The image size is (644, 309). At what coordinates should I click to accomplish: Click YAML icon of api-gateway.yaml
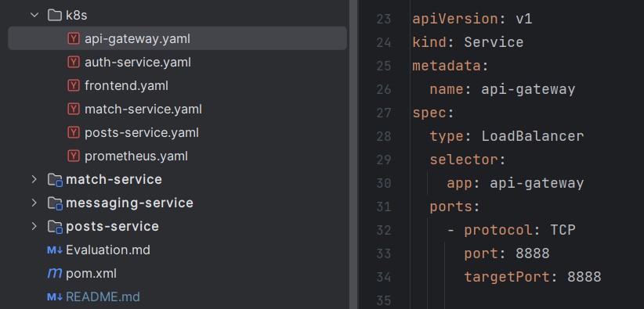coord(74,38)
